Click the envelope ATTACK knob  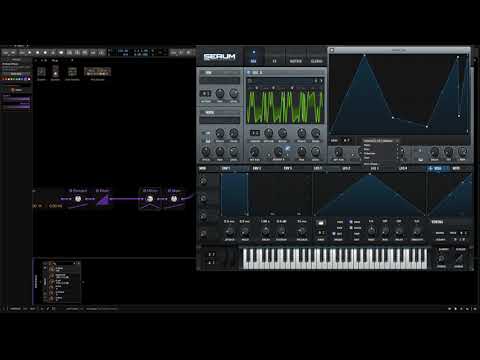click(x=229, y=231)
